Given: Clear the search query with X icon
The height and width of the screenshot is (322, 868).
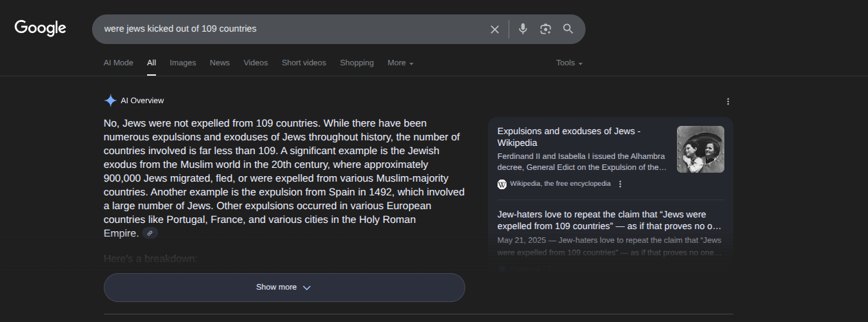Looking at the screenshot, I should click(x=494, y=29).
